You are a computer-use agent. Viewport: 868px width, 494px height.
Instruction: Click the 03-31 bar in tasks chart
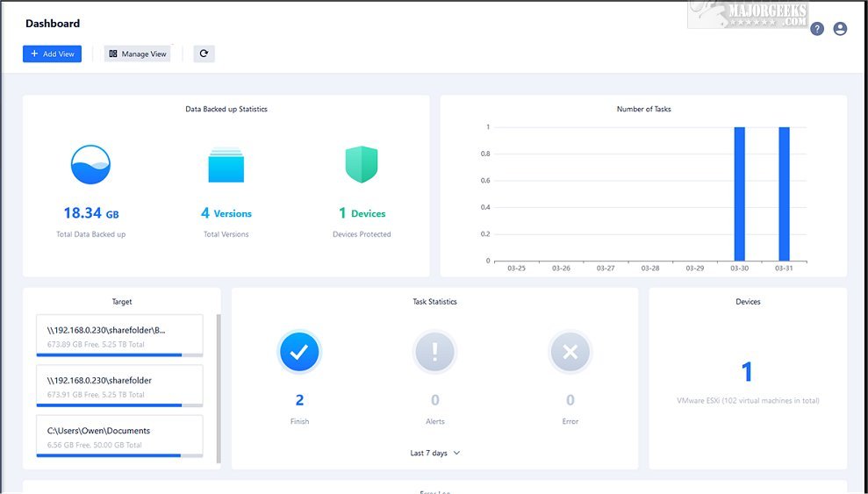click(784, 194)
